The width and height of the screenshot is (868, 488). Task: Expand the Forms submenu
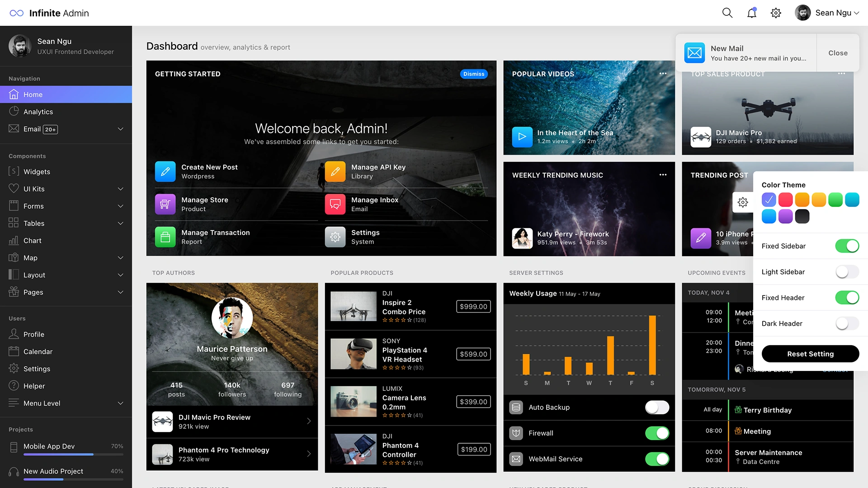click(x=121, y=206)
